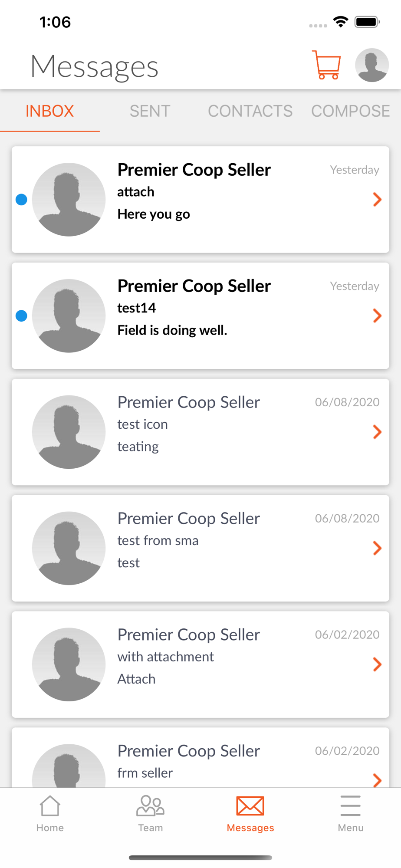Tap sender avatar on 'test icon' message
401x868 pixels.
pyautogui.click(x=69, y=432)
